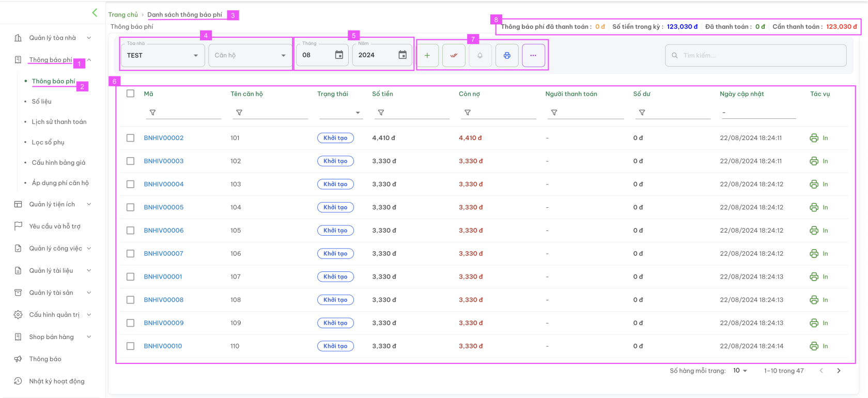Viewport: 868px width, 398px height.
Task: Tick the checkbox for BNHIV00007
Action: (x=130, y=254)
